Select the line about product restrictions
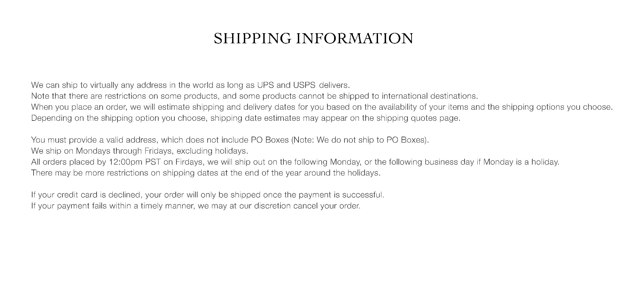Viewport: 644px width, 293px height. pyautogui.click(x=255, y=96)
